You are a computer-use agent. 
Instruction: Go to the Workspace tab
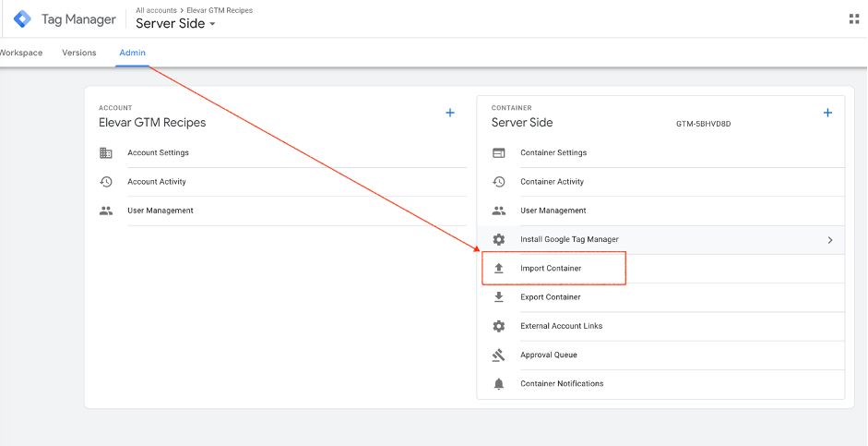tap(20, 53)
